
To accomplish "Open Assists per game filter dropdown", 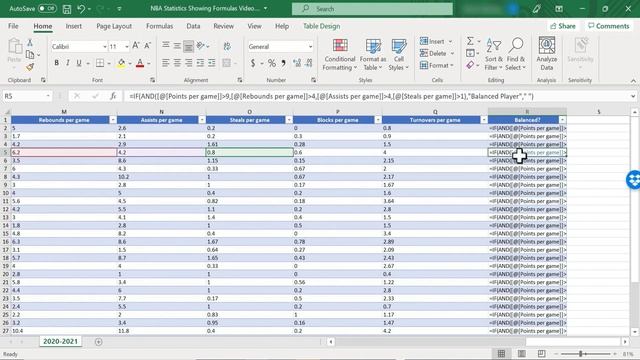I will click(202, 120).
